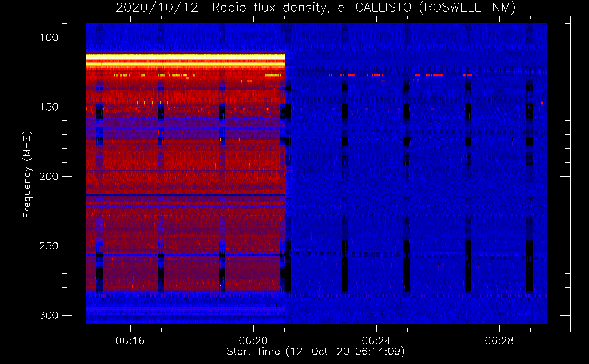Click the 06:20 time tick label
The image size is (589, 364).
253,341
